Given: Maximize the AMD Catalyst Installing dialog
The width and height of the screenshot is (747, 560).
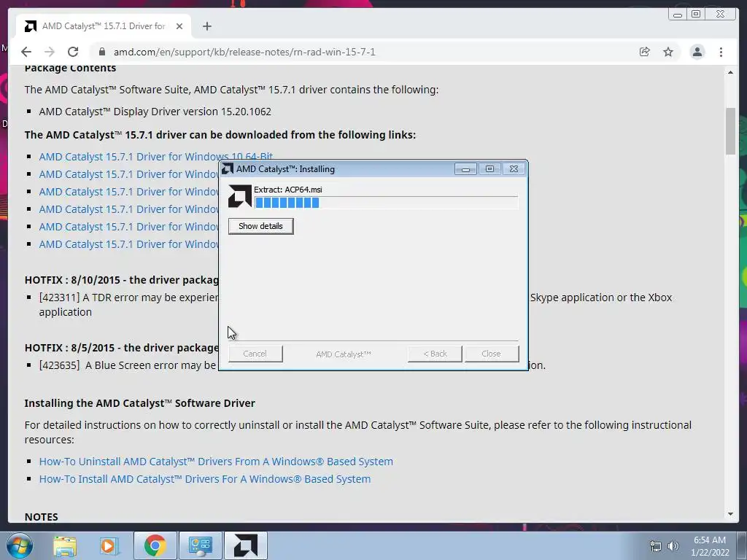Looking at the screenshot, I should coord(489,169).
